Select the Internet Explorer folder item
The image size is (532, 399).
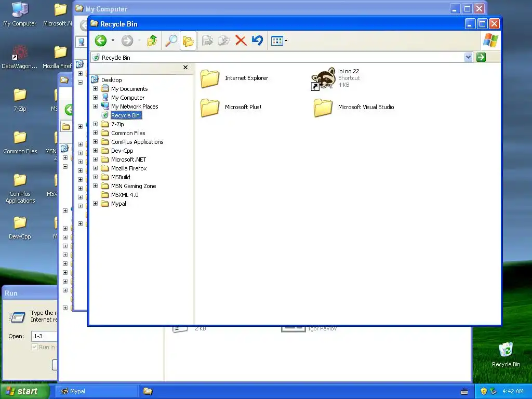click(x=234, y=78)
